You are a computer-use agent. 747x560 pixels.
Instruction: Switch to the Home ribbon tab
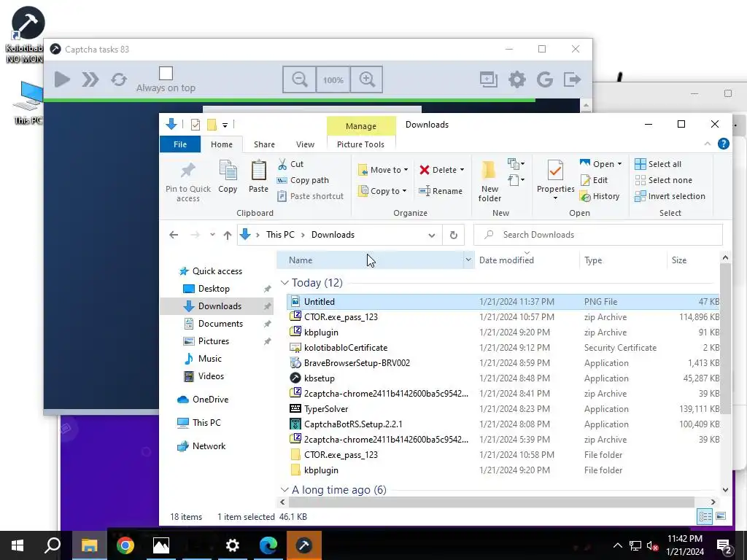click(x=222, y=144)
